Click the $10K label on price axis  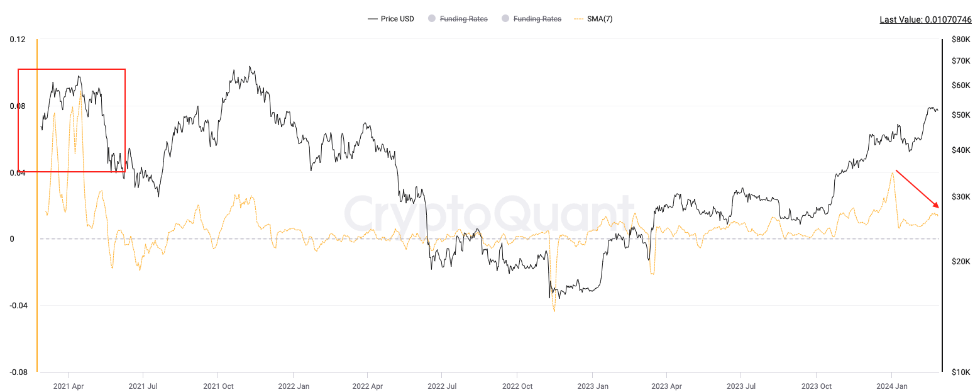pos(962,372)
